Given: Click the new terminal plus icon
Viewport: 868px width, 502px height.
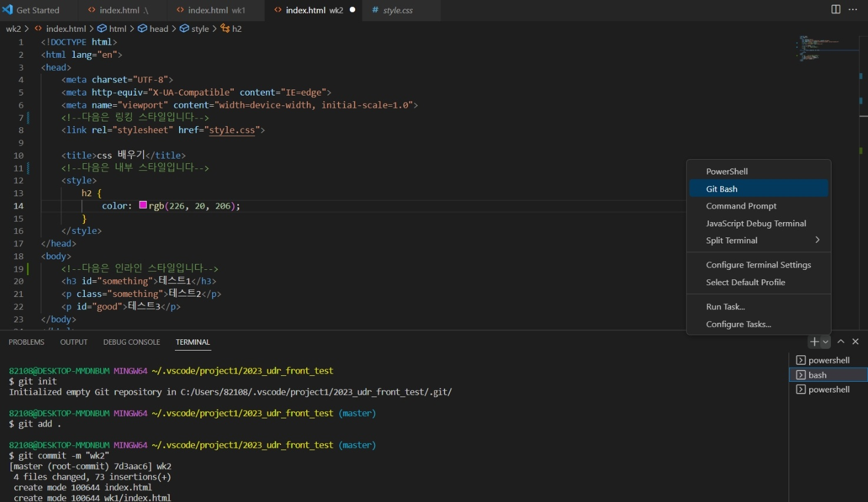Looking at the screenshot, I should [x=814, y=342].
